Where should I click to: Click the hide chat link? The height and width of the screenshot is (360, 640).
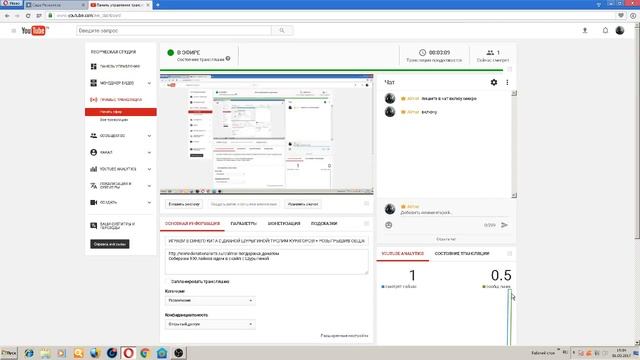446,239
